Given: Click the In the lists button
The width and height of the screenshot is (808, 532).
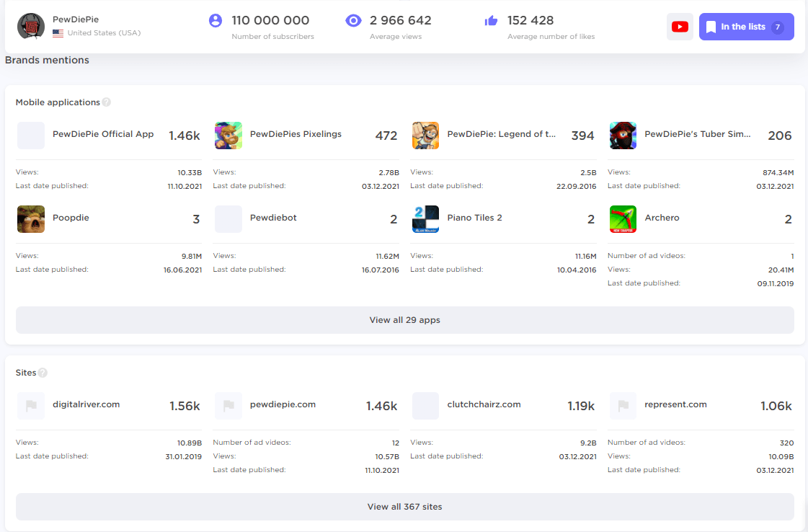Looking at the screenshot, I should click(746, 27).
